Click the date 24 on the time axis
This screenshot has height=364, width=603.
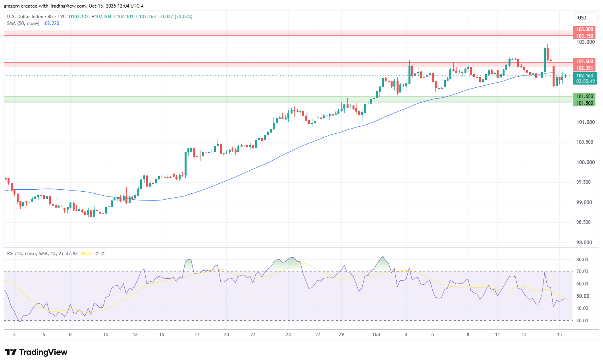click(288, 335)
